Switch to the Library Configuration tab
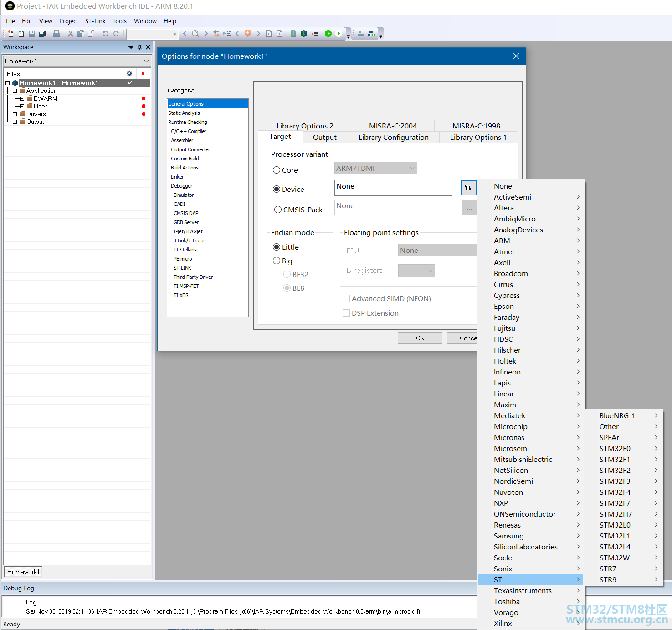The width and height of the screenshot is (672, 630). 394,137
